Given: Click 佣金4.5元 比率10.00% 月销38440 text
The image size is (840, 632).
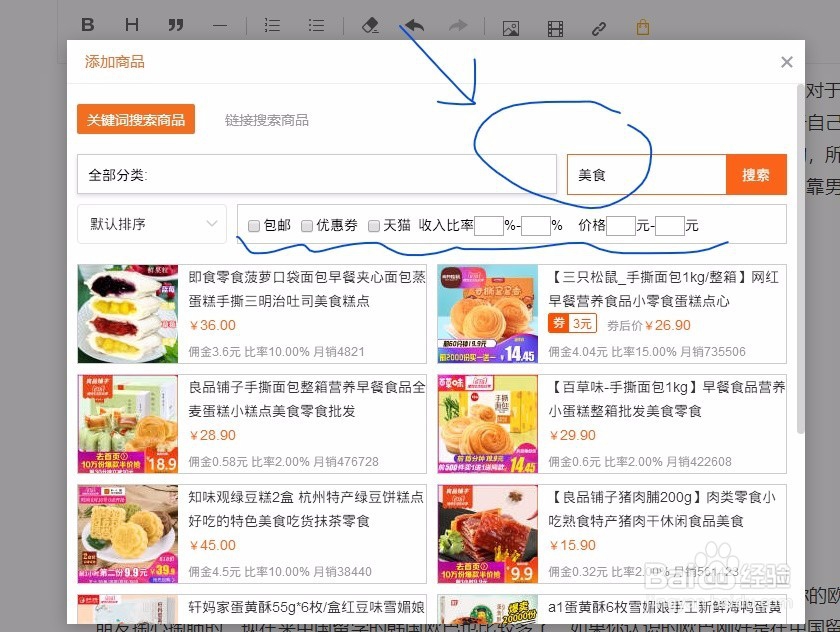Looking at the screenshot, I should pos(280,571).
